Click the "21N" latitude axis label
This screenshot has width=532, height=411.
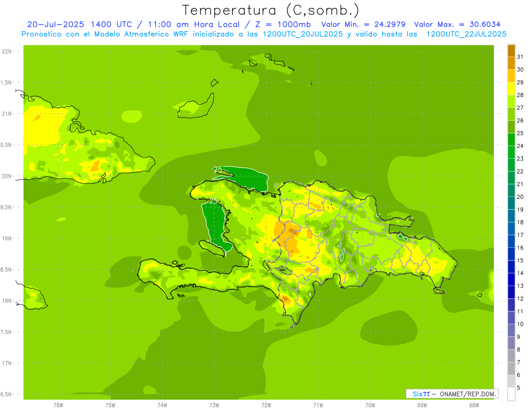point(7,114)
